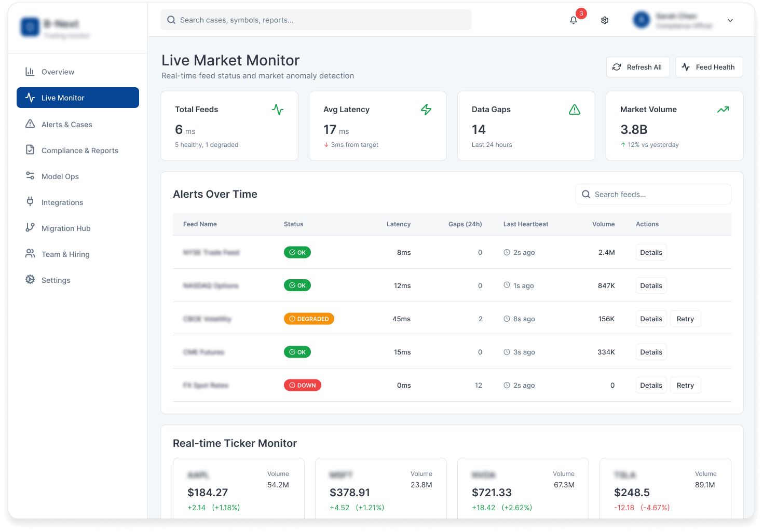Click '5 healthy, 1 degraded' text
The image size is (763, 532).
pos(207,145)
